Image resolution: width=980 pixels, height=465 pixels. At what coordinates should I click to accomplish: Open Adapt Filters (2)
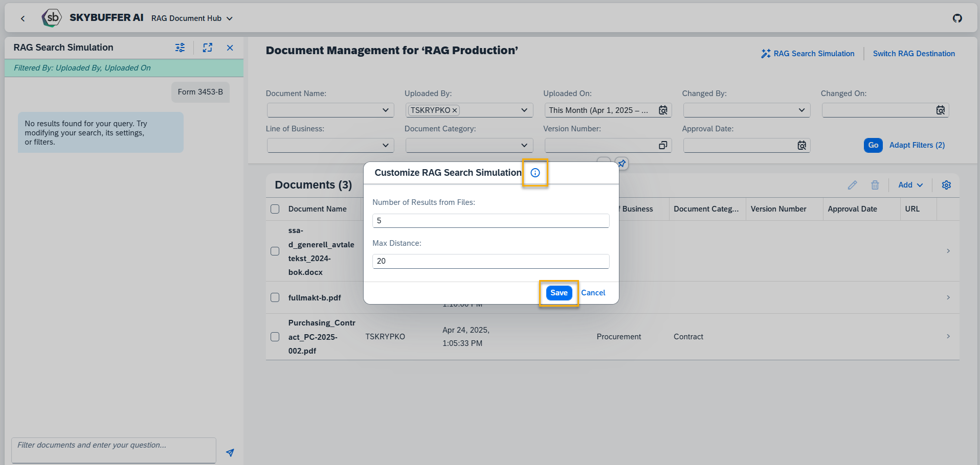[917, 145]
